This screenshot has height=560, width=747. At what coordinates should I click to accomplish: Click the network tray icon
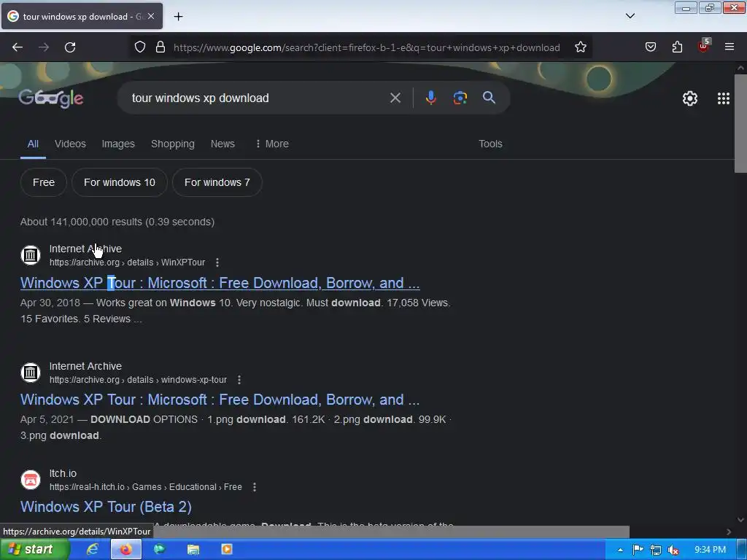[656, 550]
